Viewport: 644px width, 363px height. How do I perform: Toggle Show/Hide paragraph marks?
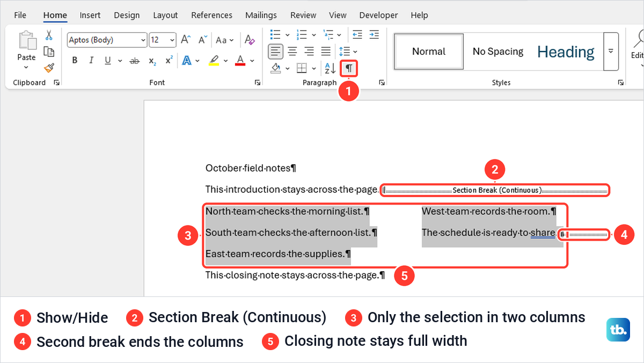tap(349, 68)
